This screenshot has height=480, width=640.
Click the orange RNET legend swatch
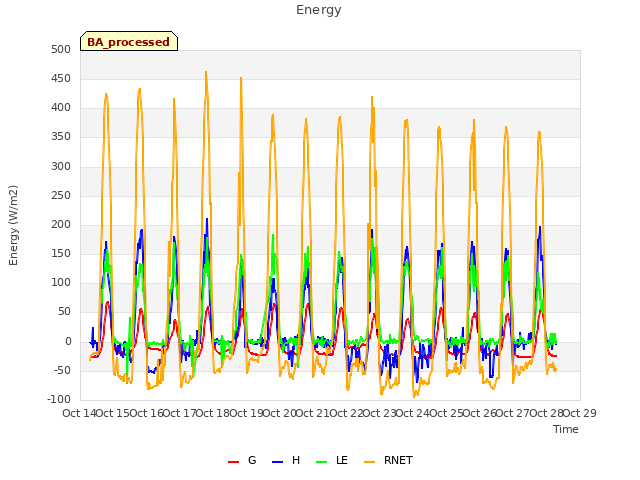click(x=369, y=462)
